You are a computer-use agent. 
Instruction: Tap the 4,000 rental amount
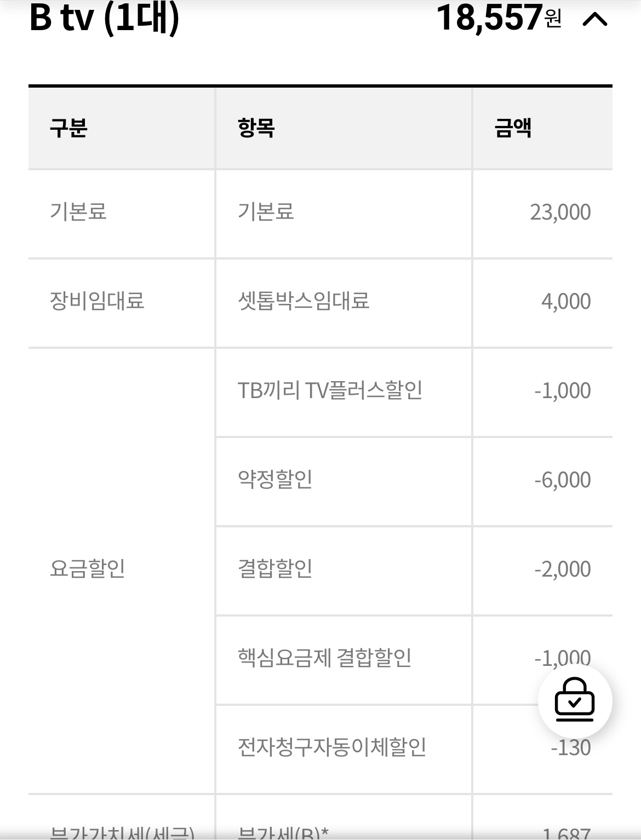coord(566,302)
